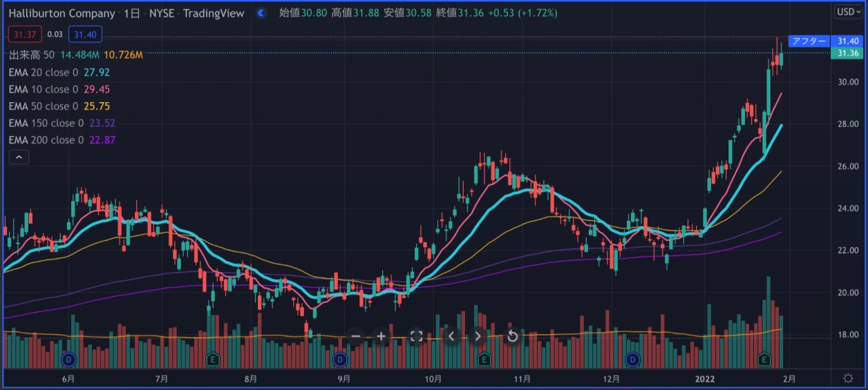Click the 高値31.88 high value
Screen dimensions: 868x390
coord(355,13)
